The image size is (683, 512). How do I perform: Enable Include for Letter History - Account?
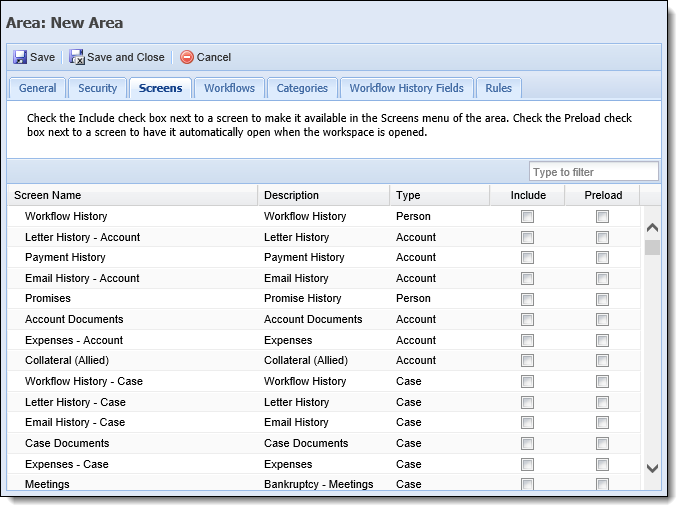pos(527,237)
